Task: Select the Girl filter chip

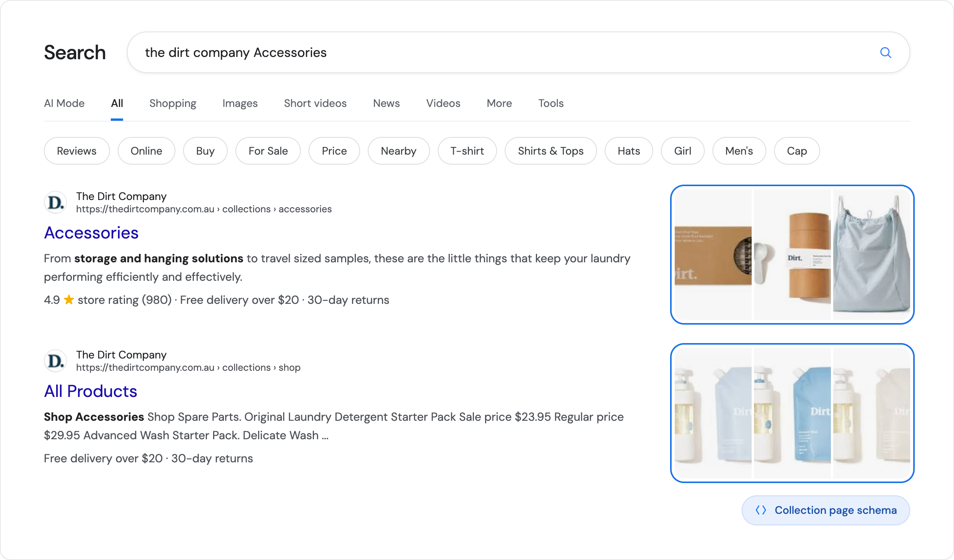Action: 682,151
